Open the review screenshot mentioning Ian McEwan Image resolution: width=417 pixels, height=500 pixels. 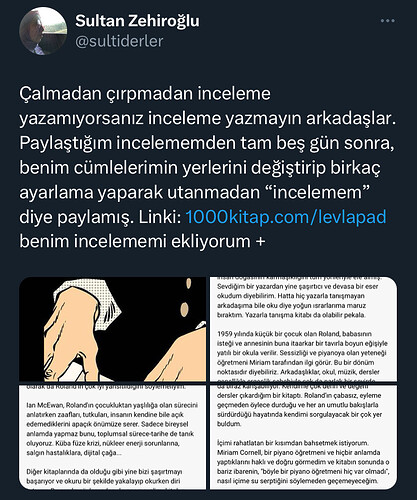[113, 437]
